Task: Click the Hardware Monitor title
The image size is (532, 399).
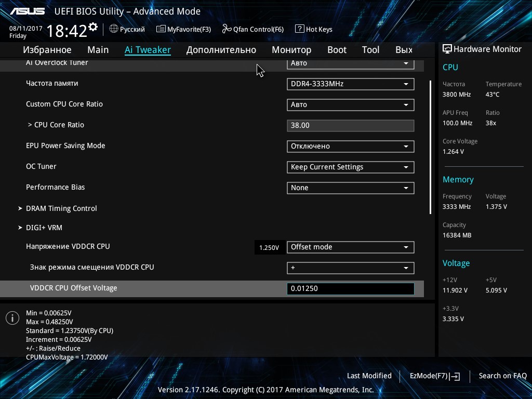Action: 487,49
